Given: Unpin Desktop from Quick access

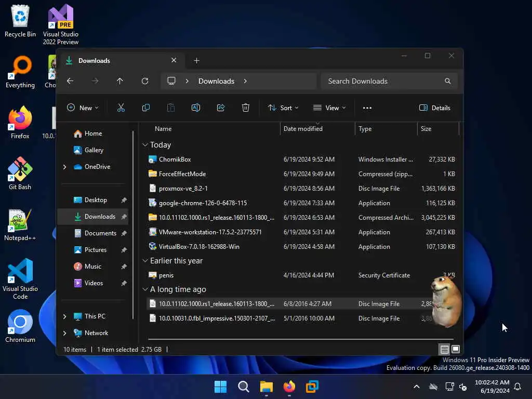Looking at the screenshot, I should [x=124, y=200].
